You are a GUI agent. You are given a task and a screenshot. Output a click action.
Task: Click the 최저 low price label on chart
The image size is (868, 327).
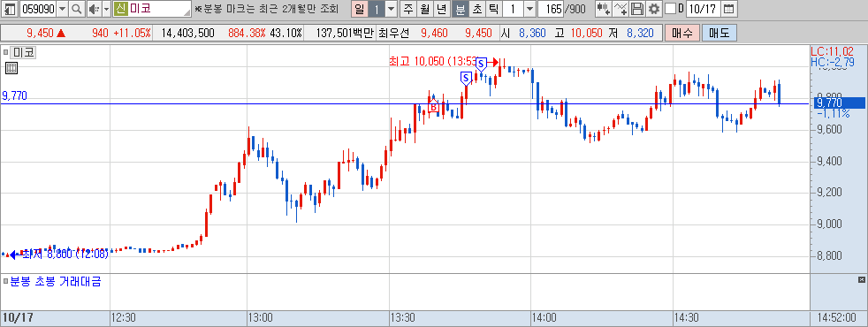point(65,254)
